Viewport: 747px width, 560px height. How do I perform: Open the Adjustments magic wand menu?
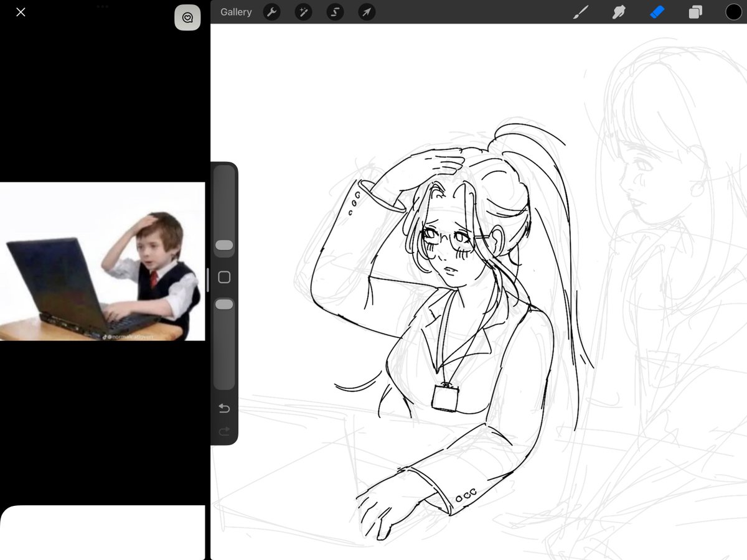pyautogui.click(x=303, y=12)
